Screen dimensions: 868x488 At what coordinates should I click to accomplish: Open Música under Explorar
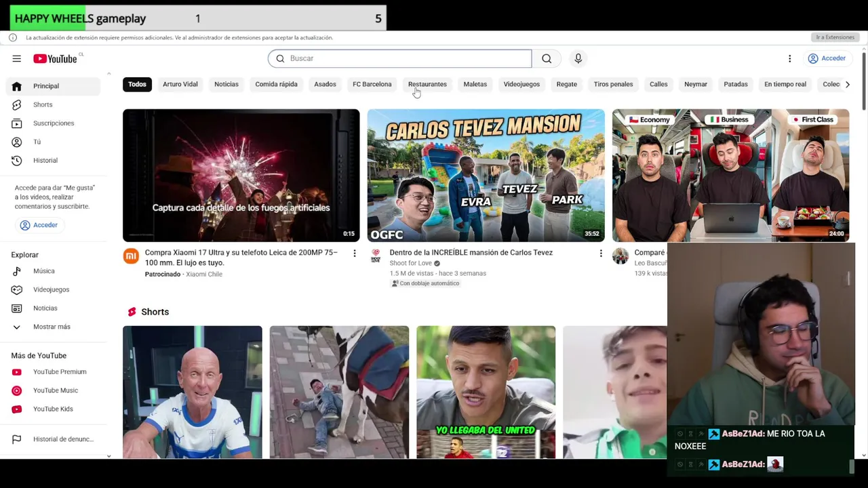pyautogui.click(x=54, y=271)
